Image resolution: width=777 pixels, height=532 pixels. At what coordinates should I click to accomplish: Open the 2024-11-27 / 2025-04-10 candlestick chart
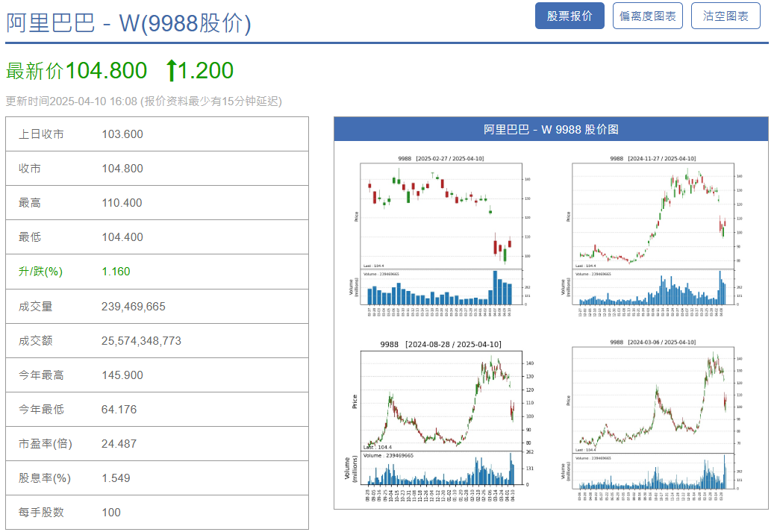652,236
